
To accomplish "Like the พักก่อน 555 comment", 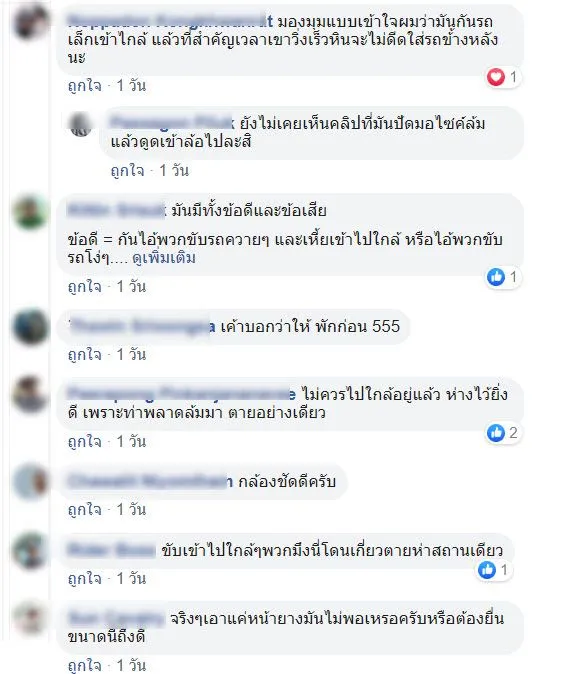I will click(x=85, y=355).
